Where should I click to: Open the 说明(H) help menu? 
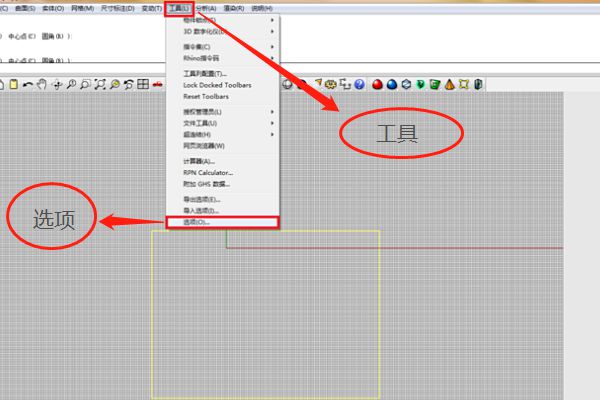pos(262,8)
